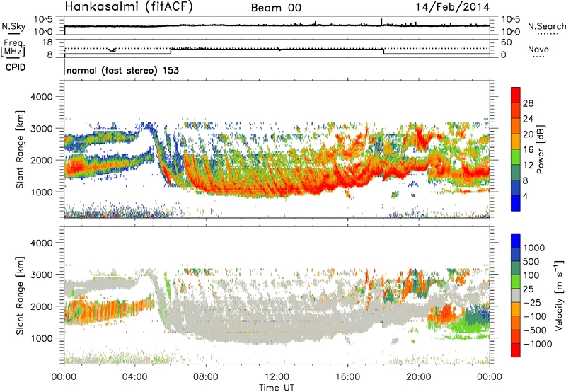Select the 12:00 time tick label
This screenshot has width=566, height=392.
(x=277, y=377)
